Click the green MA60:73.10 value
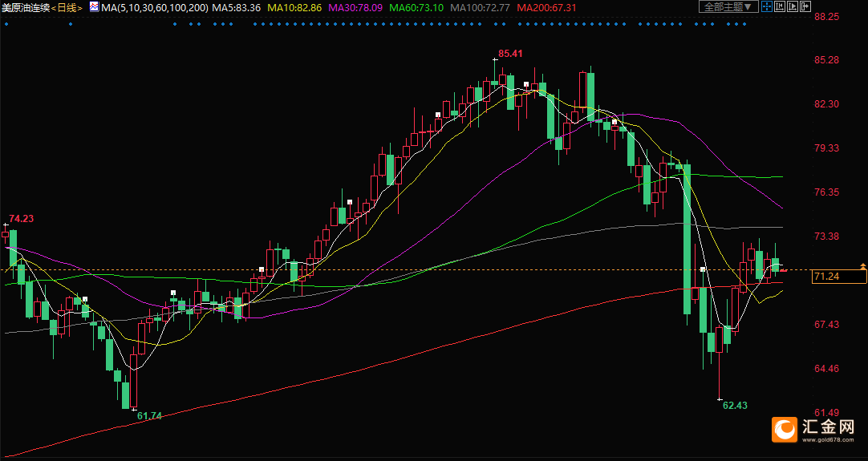The image size is (868, 461). [x=416, y=8]
